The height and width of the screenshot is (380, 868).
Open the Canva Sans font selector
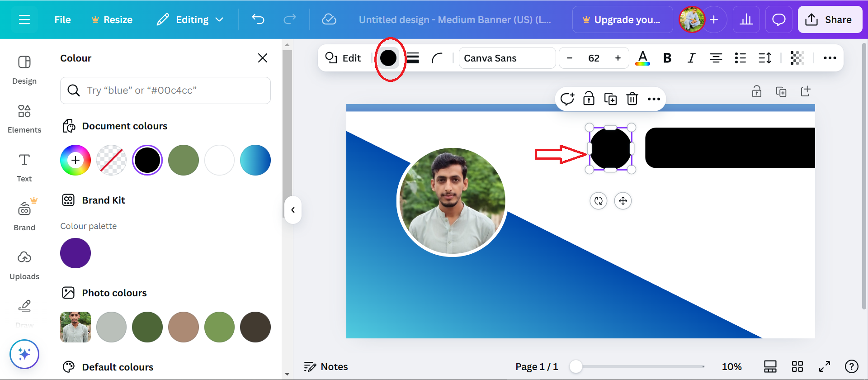507,58
